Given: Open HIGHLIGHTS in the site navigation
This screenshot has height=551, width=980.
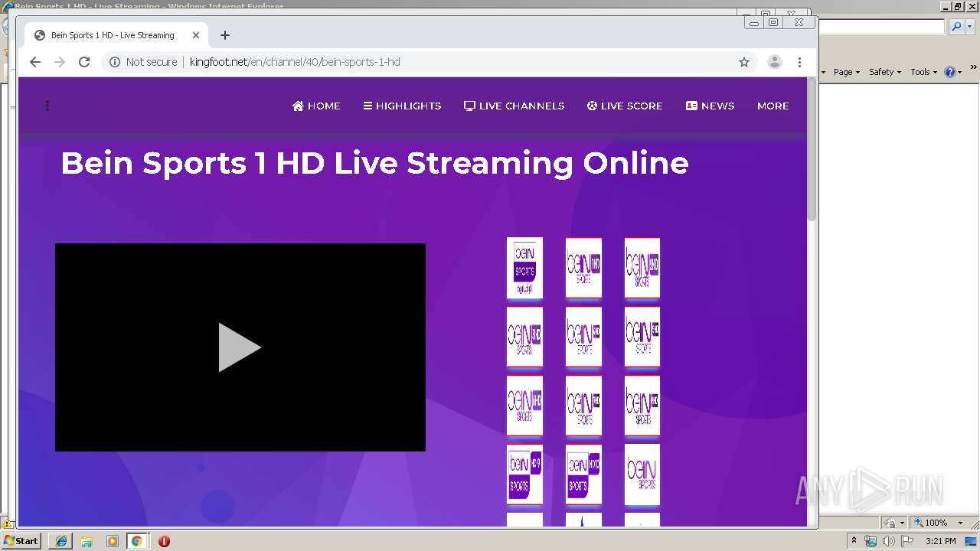Looking at the screenshot, I should click(402, 106).
